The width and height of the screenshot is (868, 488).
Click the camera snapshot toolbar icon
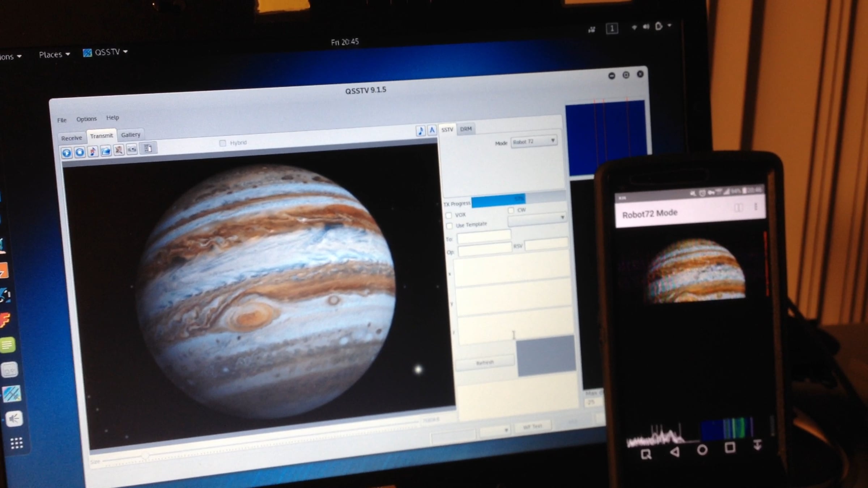pyautogui.click(x=132, y=149)
